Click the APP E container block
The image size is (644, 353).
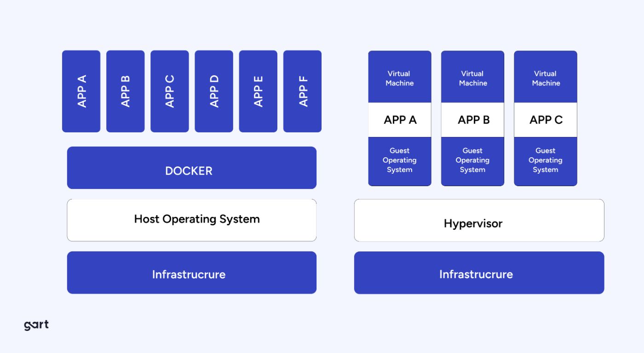[x=258, y=91]
